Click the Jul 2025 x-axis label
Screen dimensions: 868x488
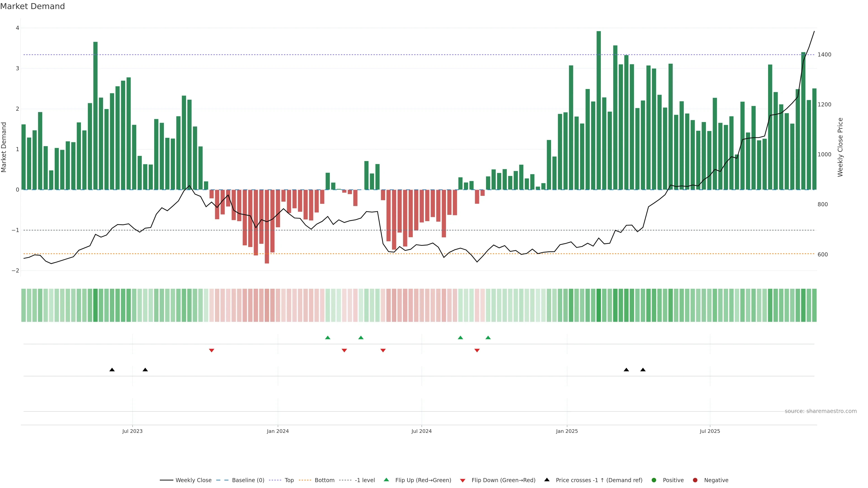(x=710, y=431)
